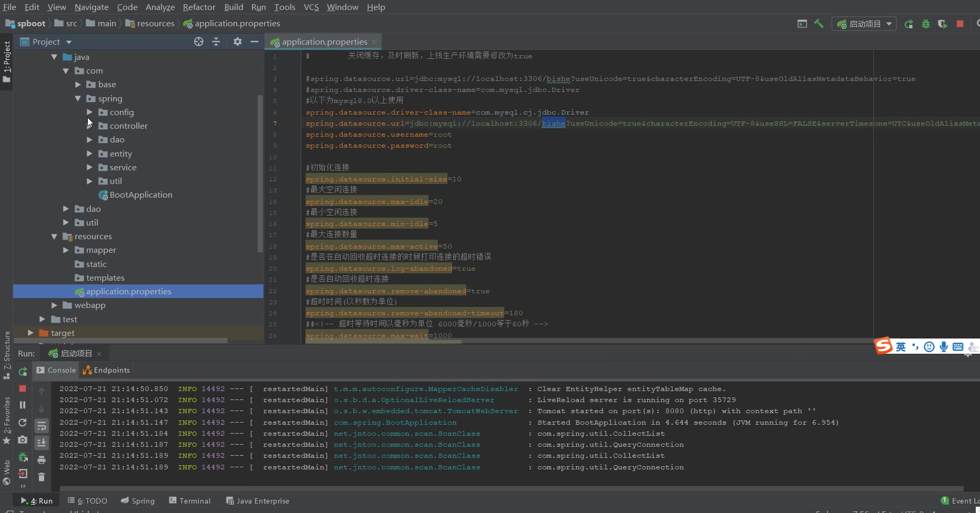Click the Debug bug icon in top toolbar

click(x=926, y=24)
